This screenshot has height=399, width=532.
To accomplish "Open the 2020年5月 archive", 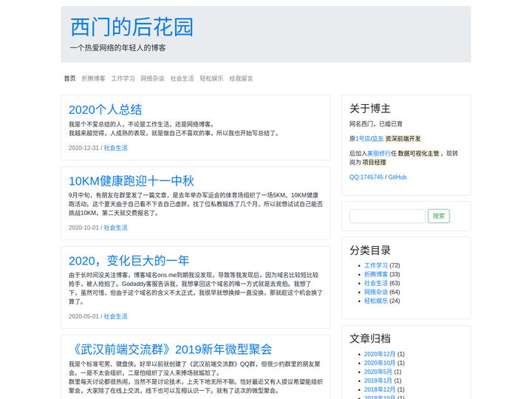I will click(x=378, y=372).
